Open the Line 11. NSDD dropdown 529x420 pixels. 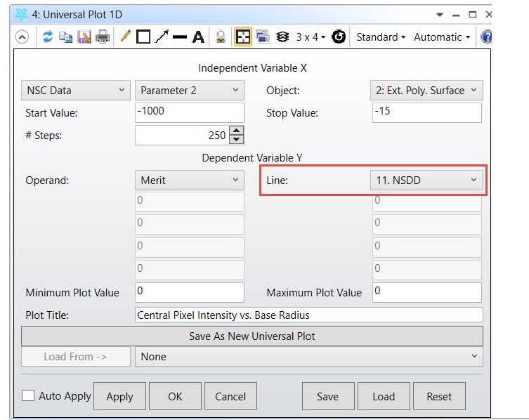(x=426, y=180)
